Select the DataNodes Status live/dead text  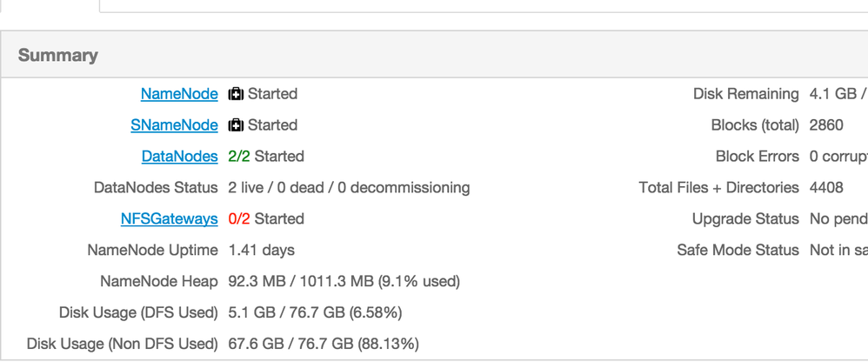click(349, 188)
